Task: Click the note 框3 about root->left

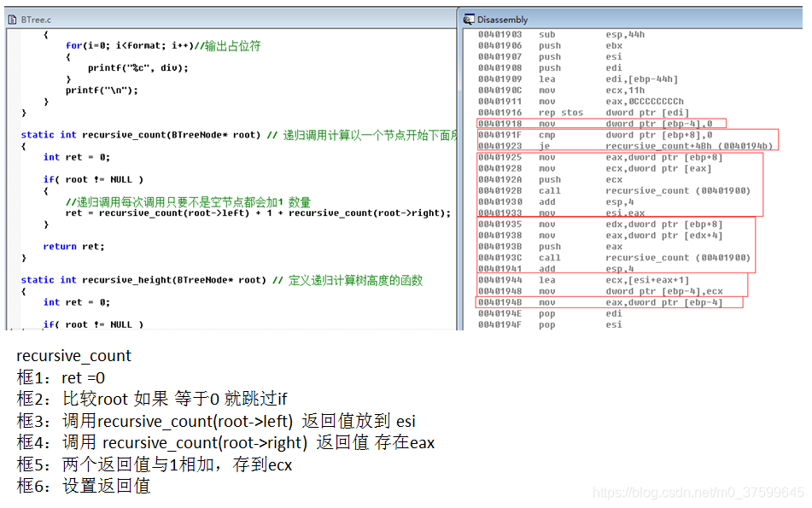Action: pyautogui.click(x=217, y=421)
